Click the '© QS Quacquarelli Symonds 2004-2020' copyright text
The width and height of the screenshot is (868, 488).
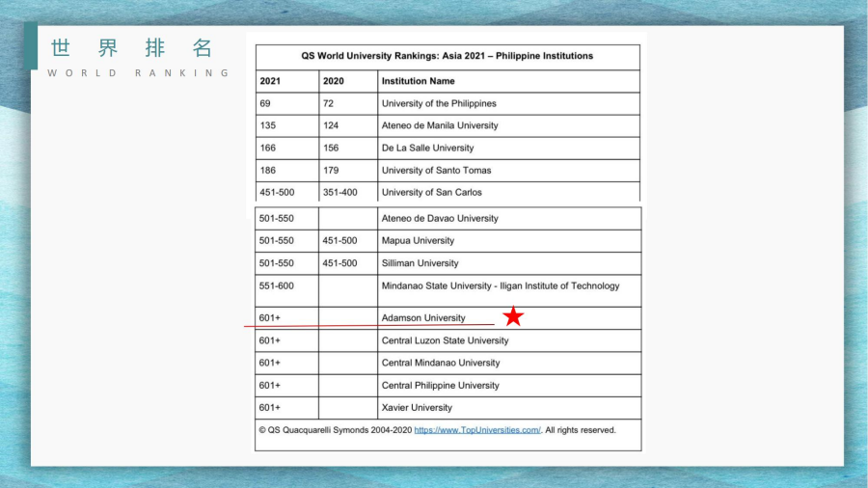point(336,430)
